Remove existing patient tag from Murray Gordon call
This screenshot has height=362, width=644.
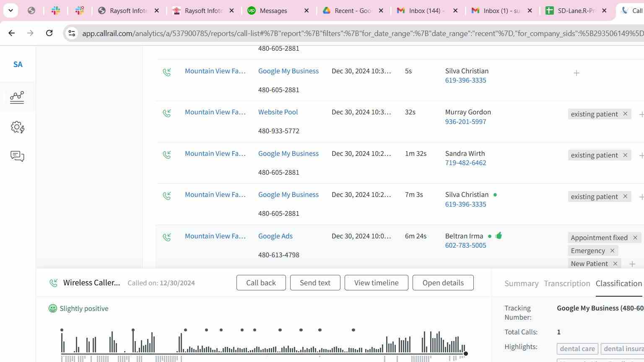(625, 114)
